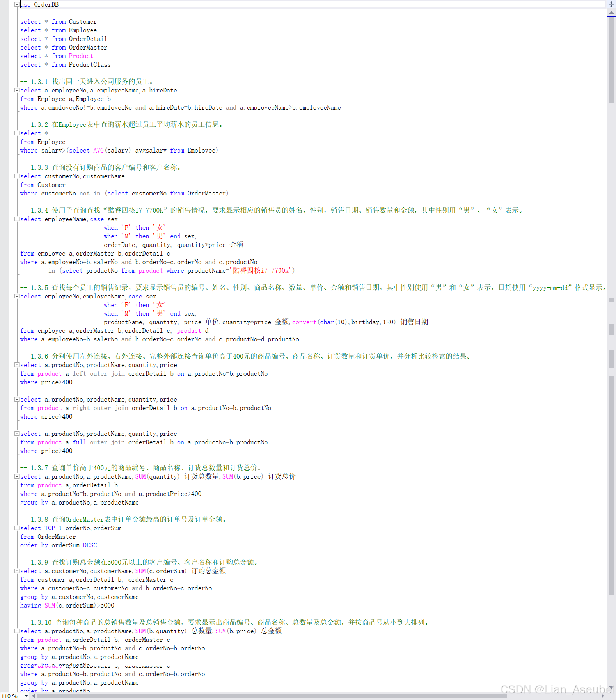Image resolution: width=616 pixels, height=700 pixels.
Task: Click the comment line starting '-- 1.3.1'
Action: point(87,82)
